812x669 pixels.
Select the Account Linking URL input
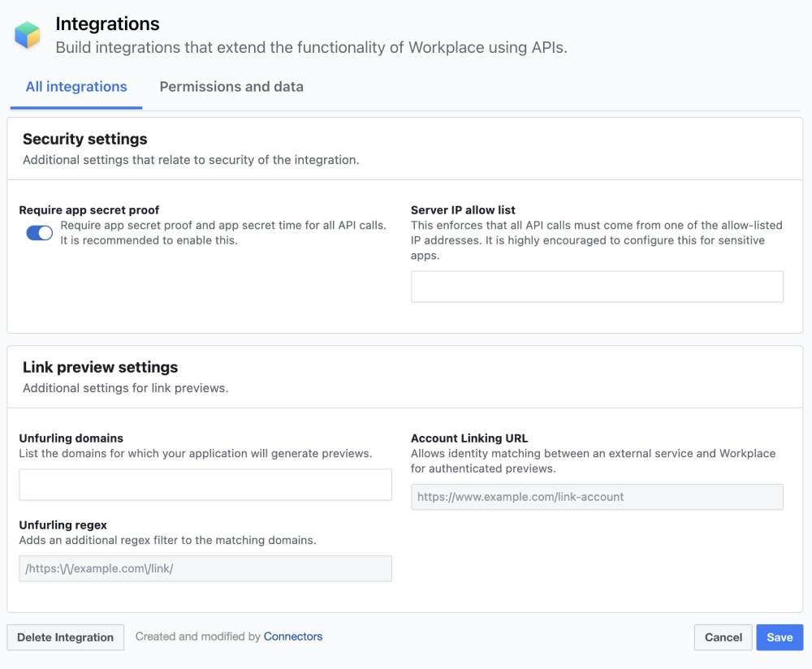(597, 497)
